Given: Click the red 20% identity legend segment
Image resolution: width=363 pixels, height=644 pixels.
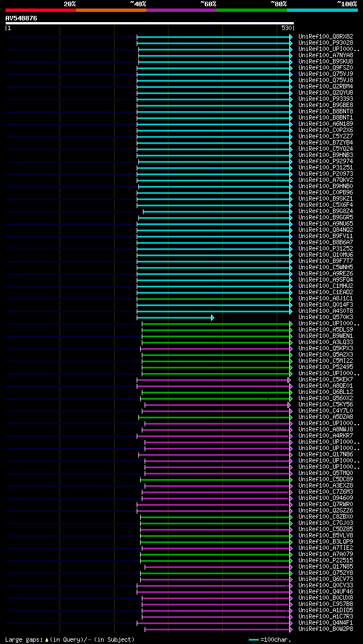Looking at the screenshot, I should (41, 10).
